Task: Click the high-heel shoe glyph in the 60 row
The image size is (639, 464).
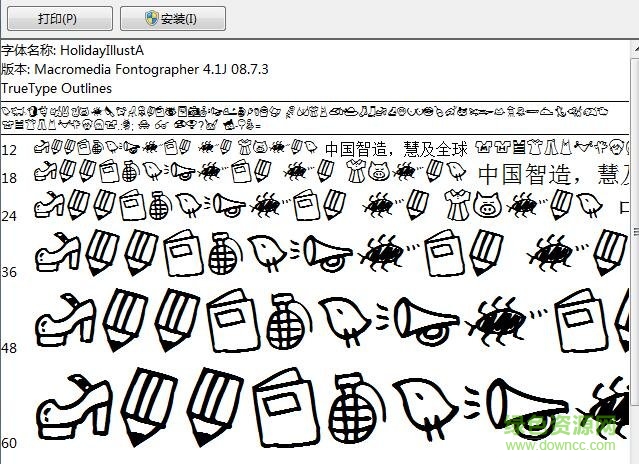Action: point(75,408)
